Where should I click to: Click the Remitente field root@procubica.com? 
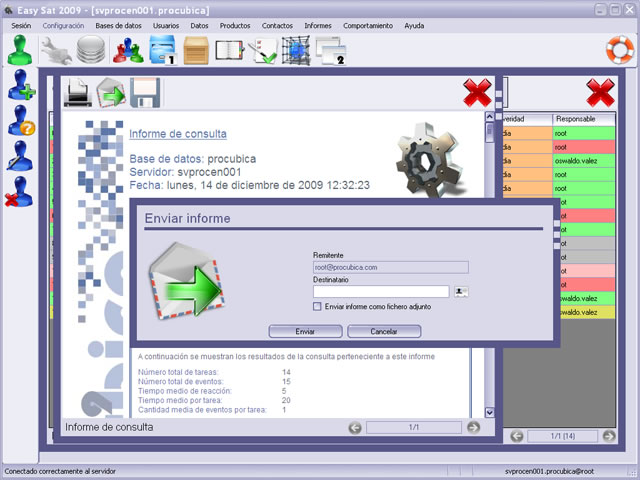click(x=391, y=267)
